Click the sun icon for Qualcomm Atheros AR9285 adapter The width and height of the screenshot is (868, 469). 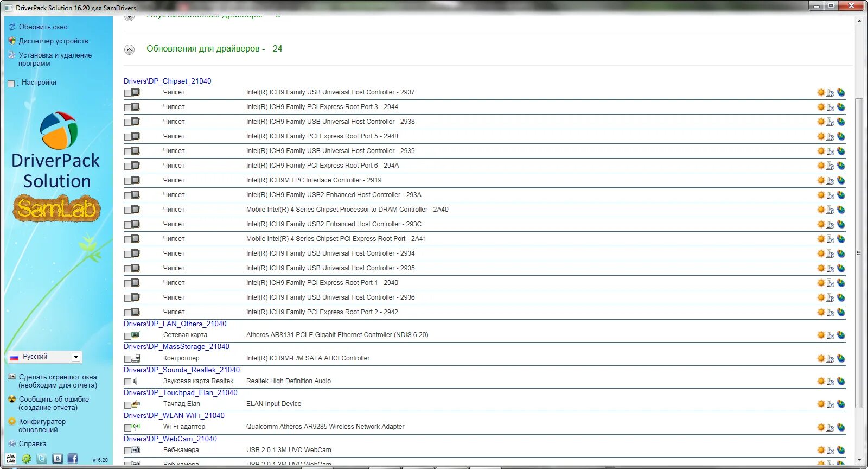coord(821,427)
